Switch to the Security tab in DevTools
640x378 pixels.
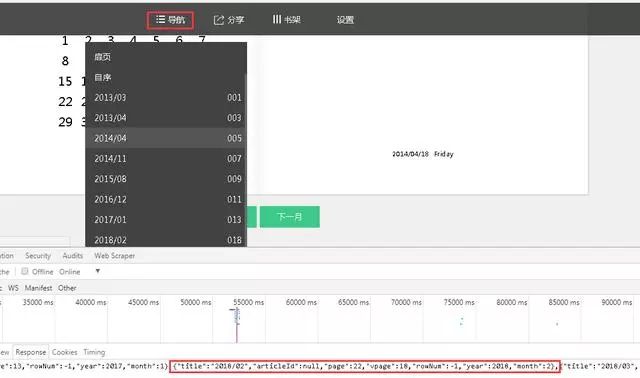38,256
